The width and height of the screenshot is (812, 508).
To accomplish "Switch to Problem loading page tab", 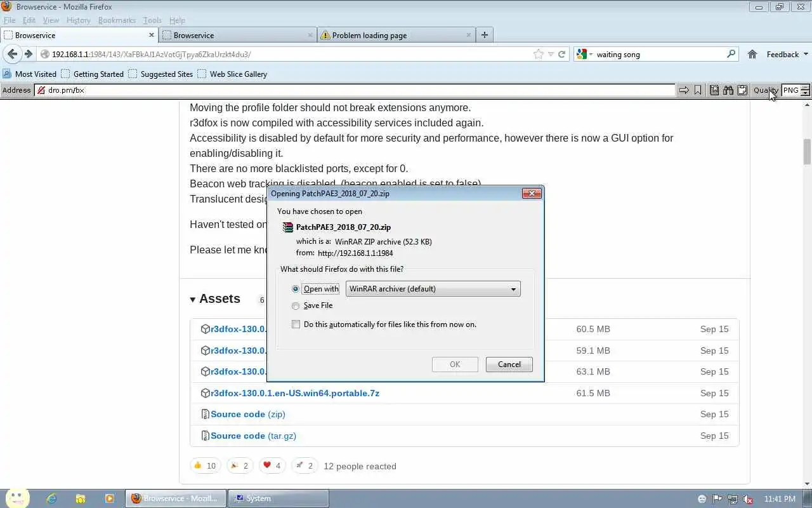I will [396, 35].
